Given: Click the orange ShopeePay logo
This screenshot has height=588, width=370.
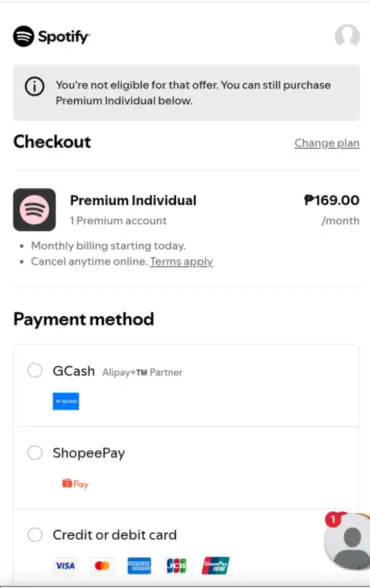Looking at the screenshot, I should [75, 484].
